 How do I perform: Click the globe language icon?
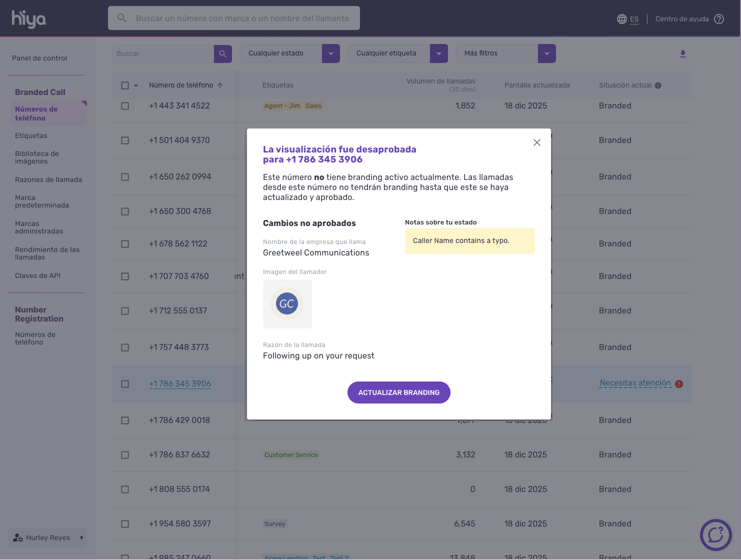pyautogui.click(x=622, y=19)
